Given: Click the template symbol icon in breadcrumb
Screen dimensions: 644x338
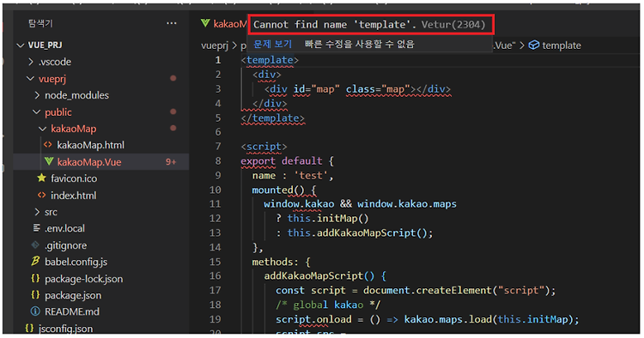Looking at the screenshot, I should click(x=533, y=45).
